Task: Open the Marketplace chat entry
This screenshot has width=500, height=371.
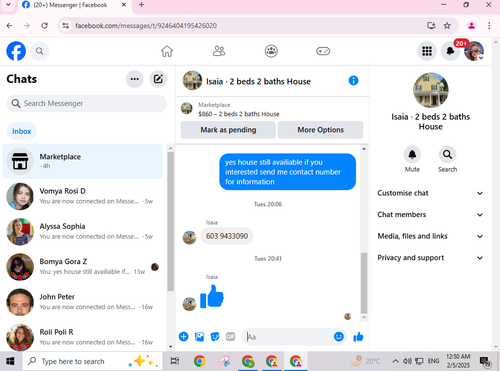Action: (x=82, y=161)
